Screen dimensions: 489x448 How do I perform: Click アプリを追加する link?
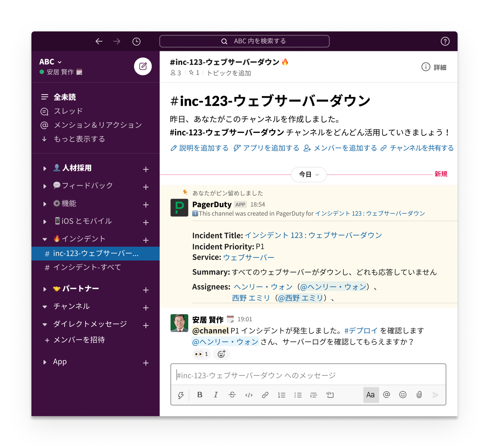coord(266,148)
